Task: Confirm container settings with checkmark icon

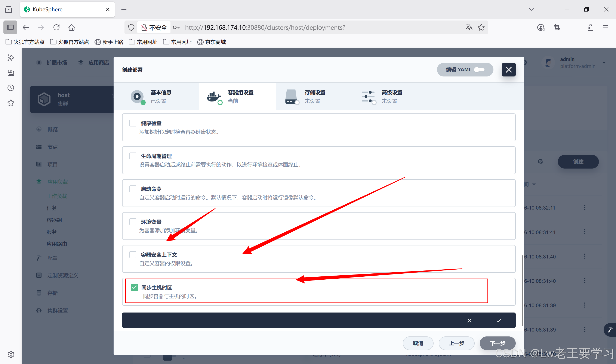Action: click(498, 321)
